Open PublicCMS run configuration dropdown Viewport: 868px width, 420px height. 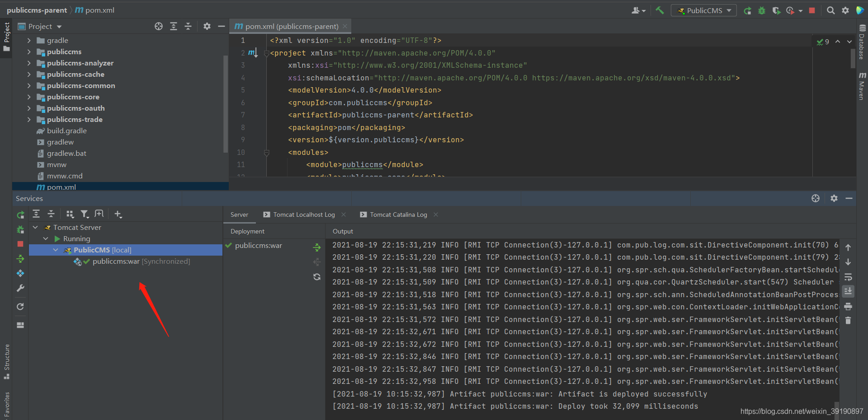[704, 10]
